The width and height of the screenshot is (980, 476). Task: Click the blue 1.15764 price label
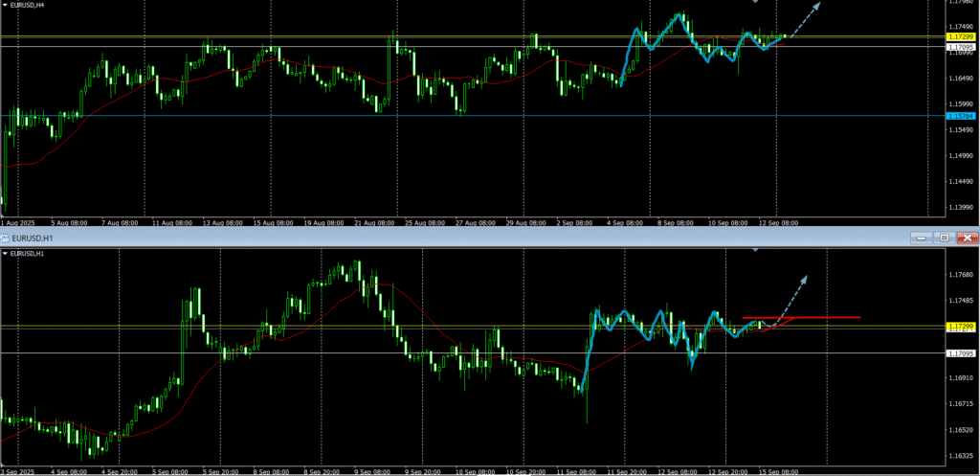960,116
